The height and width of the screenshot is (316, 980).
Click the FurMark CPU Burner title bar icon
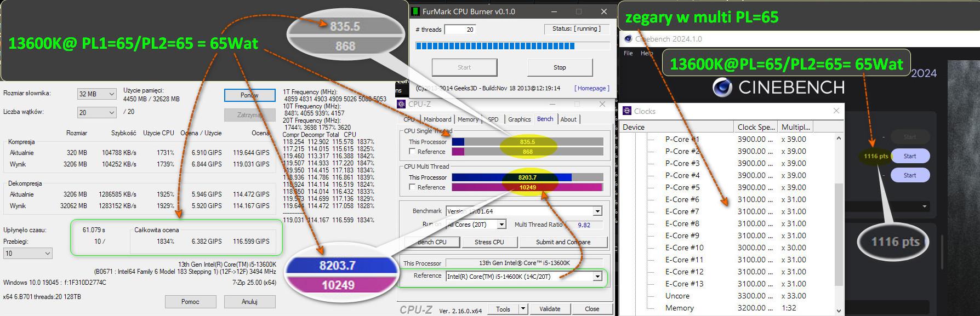416,12
